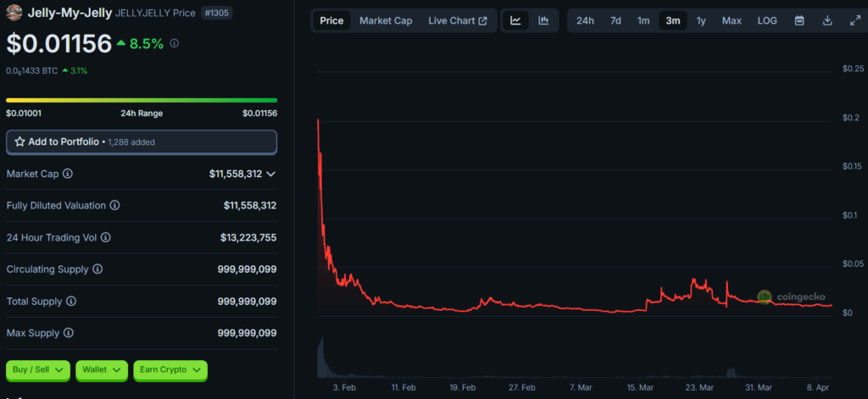The width and height of the screenshot is (868, 399).
Task: Download the chart data
Action: tap(827, 20)
